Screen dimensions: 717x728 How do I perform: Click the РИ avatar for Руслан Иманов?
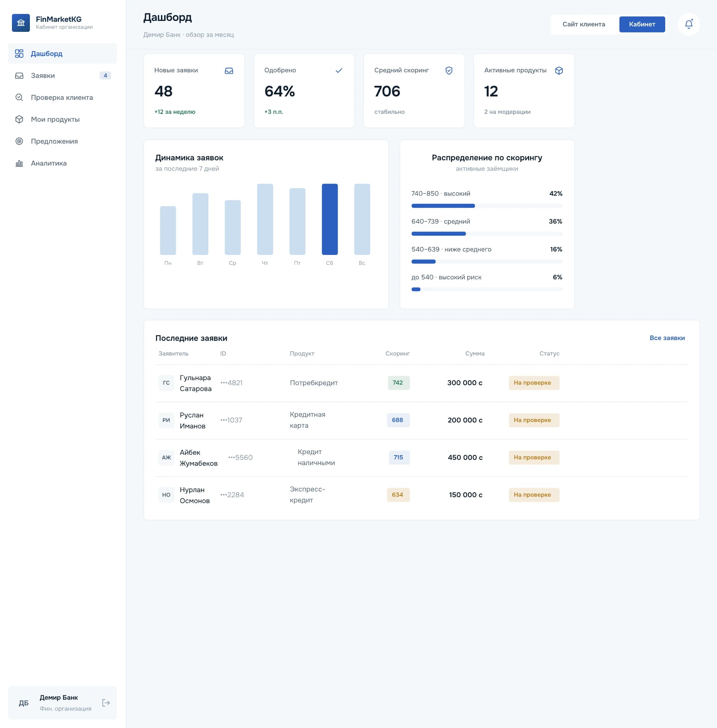[x=166, y=420]
